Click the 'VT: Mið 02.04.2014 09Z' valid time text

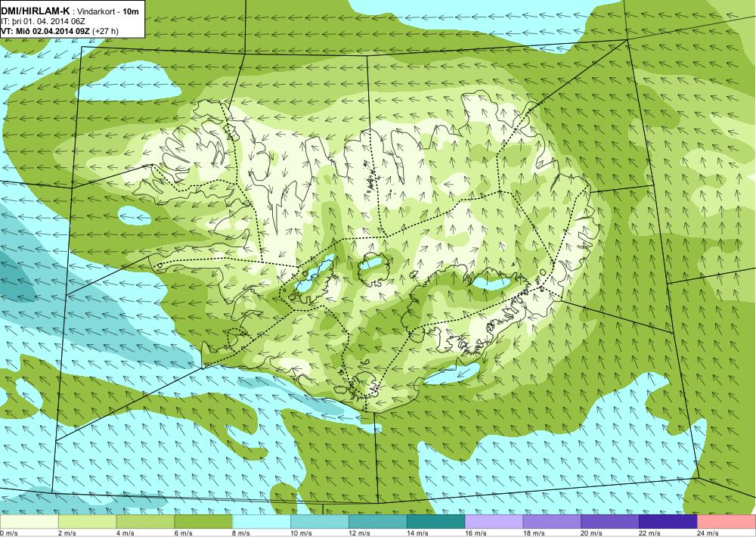click(x=46, y=31)
